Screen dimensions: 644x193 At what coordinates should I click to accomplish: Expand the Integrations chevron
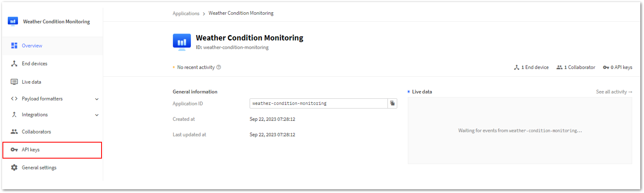(97, 115)
